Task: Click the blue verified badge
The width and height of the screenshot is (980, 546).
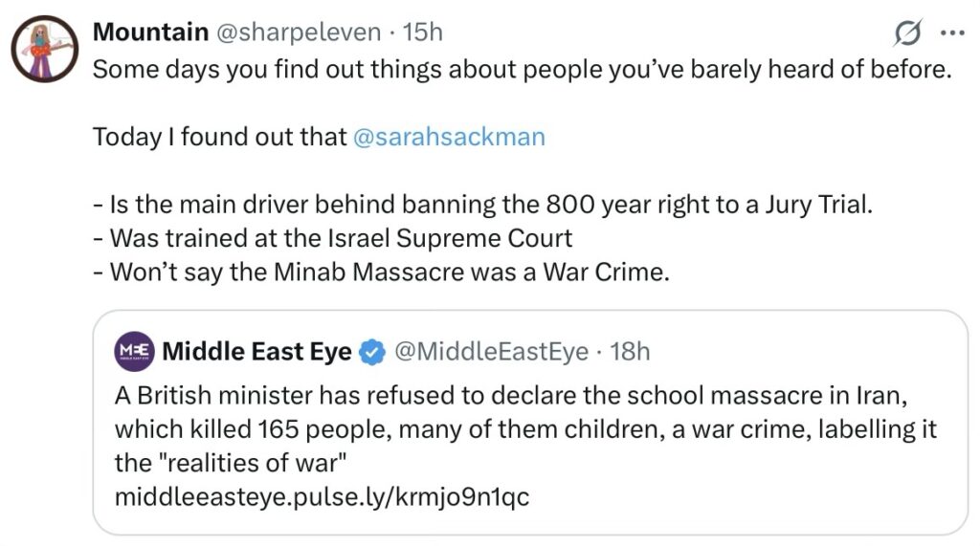Action: click(372, 353)
